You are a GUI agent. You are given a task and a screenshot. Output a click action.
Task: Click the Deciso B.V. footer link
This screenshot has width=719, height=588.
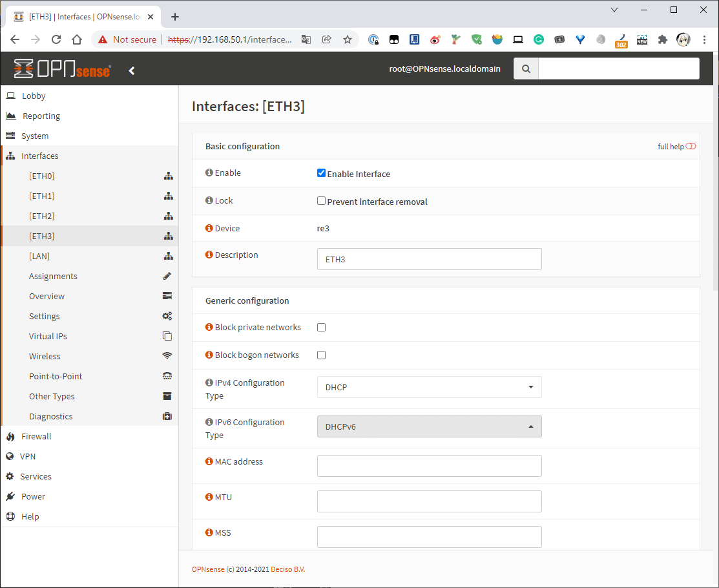pyautogui.click(x=287, y=569)
